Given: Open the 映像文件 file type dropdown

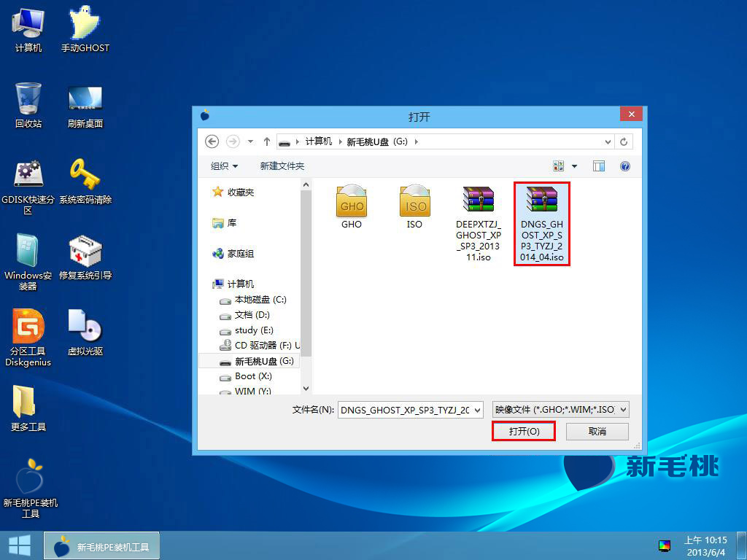Looking at the screenshot, I should coord(623,410).
